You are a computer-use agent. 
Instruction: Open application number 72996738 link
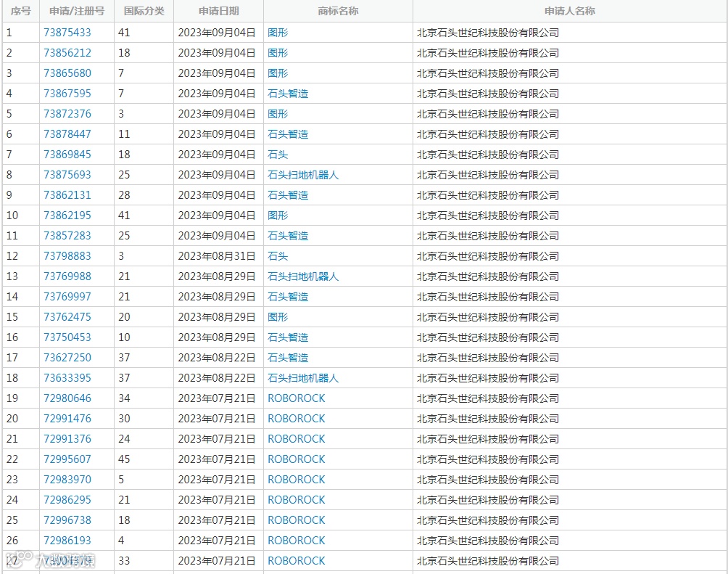(x=67, y=520)
